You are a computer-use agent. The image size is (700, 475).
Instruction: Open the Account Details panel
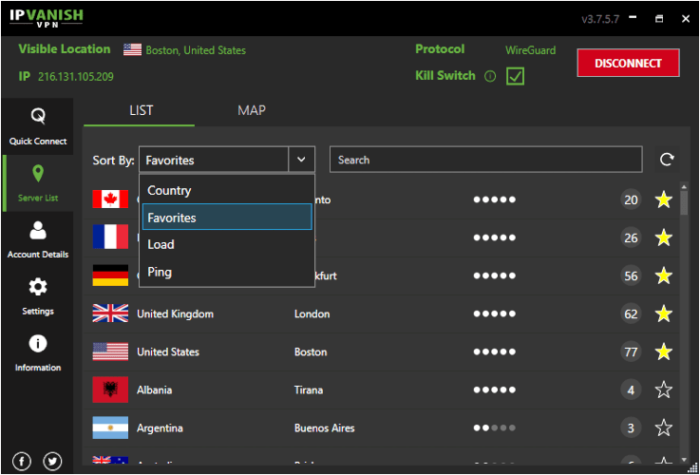click(x=38, y=240)
